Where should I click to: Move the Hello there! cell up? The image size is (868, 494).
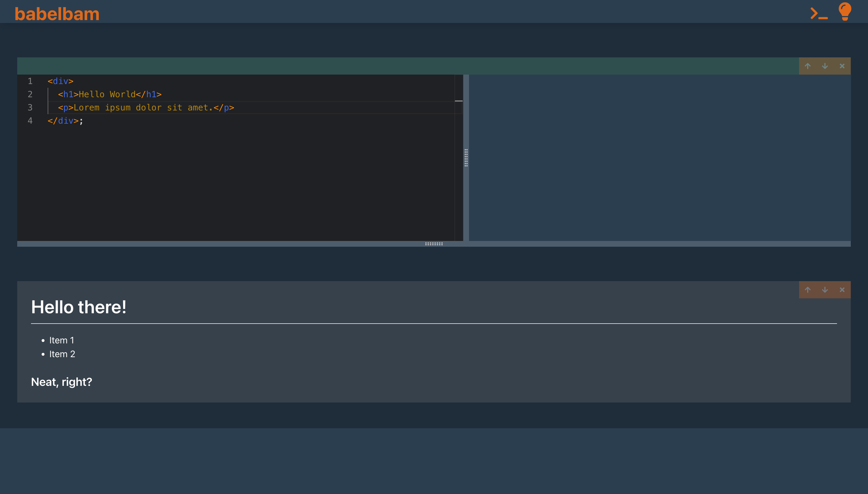tap(807, 290)
